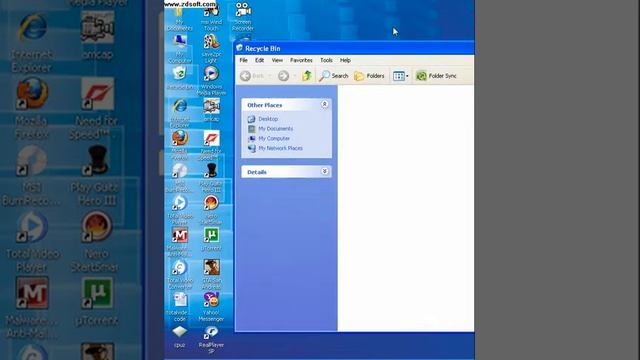Open the Edit menu
Screen dimensions: 640x360
click(x=260, y=60)
